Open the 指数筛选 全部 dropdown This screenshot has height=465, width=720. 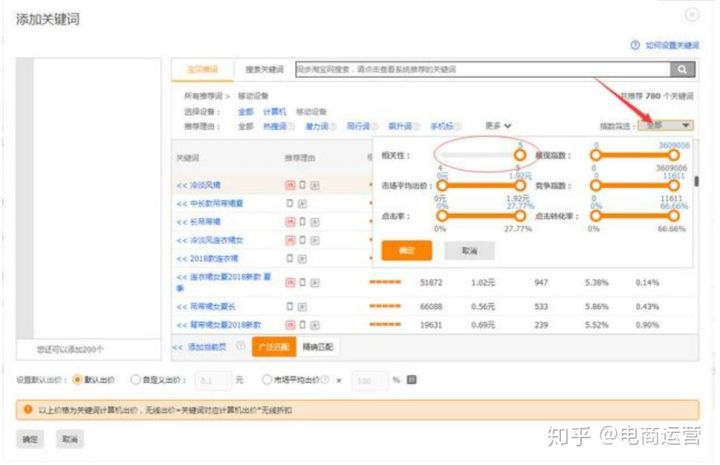click(668, 126)
